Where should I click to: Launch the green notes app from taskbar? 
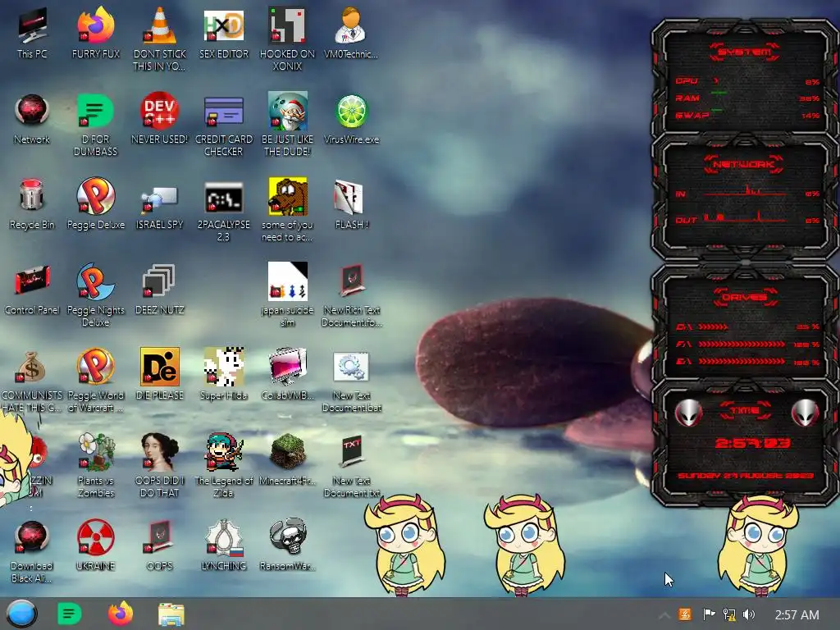[69, 614]
